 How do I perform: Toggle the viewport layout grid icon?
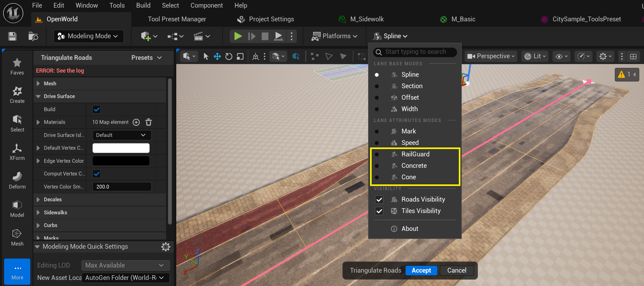pyautogui.click(x=633, y=56)
